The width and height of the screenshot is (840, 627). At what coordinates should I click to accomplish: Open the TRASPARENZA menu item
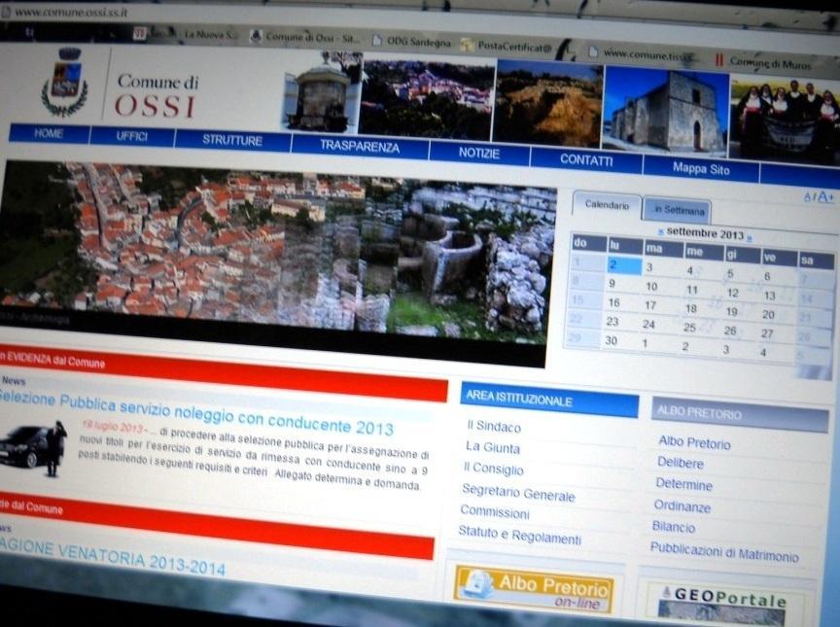pyautogui.click(x=360, y=146)
